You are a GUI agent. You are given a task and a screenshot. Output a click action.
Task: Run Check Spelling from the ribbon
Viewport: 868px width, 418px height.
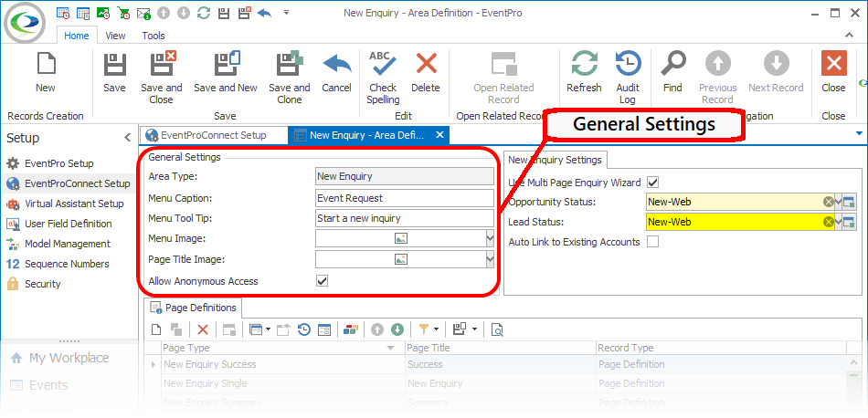click(x=383, y=78)
